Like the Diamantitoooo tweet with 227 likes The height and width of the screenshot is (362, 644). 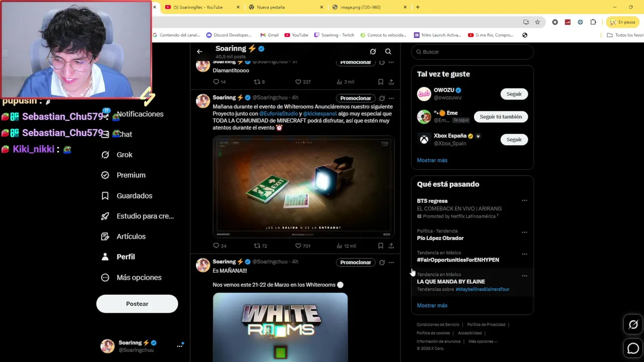tap(302, 81)
